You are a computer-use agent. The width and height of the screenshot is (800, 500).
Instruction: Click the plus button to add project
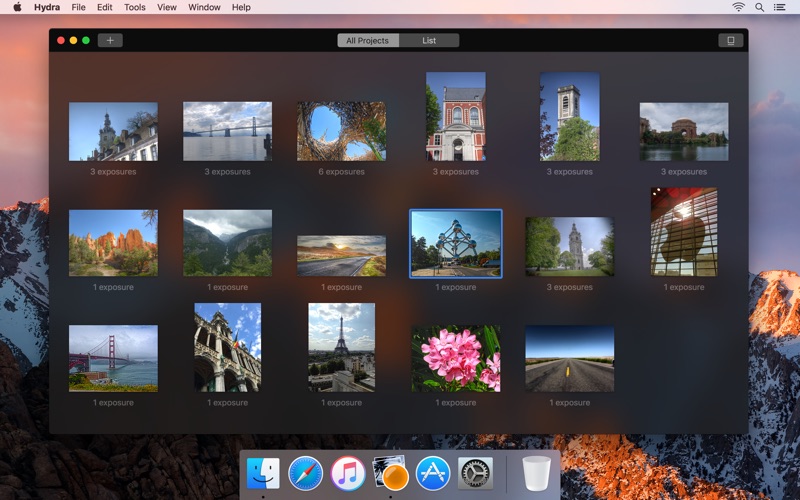point(110,40)
